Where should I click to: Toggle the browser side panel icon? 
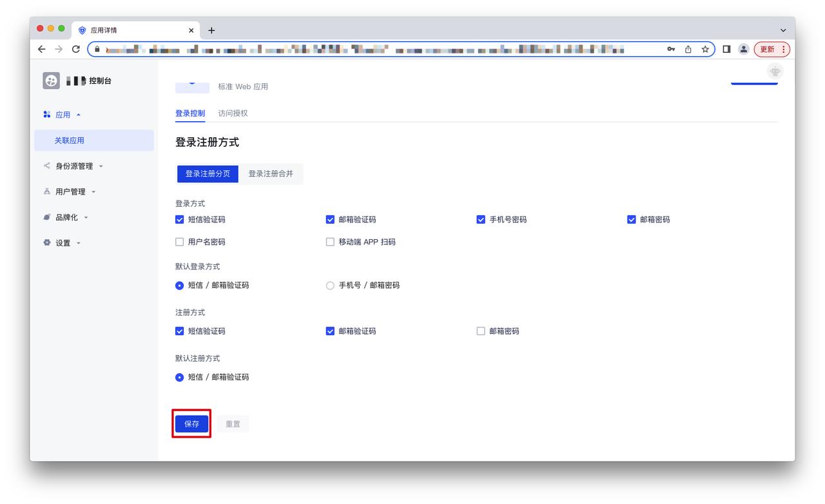click(x=726, y=49)
